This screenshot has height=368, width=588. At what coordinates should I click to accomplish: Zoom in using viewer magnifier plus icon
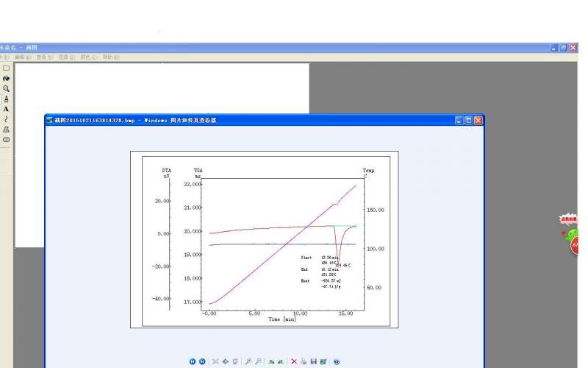pos(248,361)
